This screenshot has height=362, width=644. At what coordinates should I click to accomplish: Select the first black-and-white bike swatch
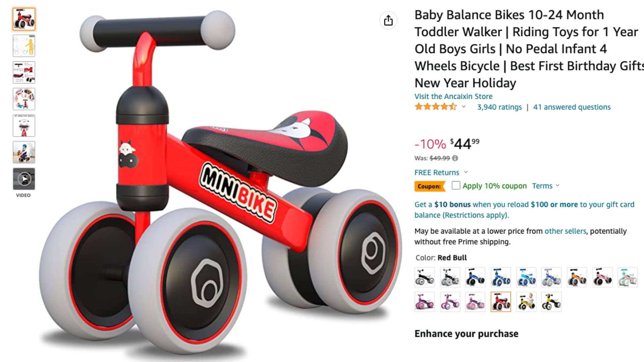(425, 277)
